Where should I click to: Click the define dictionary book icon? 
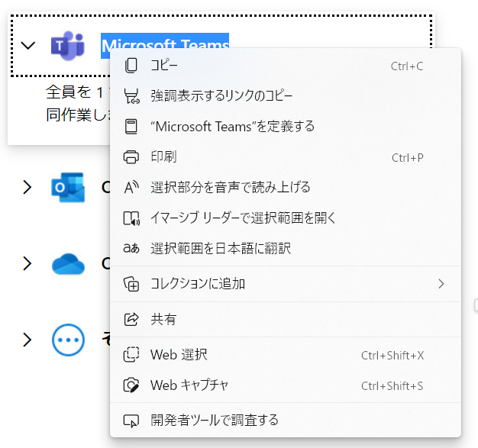131,127
